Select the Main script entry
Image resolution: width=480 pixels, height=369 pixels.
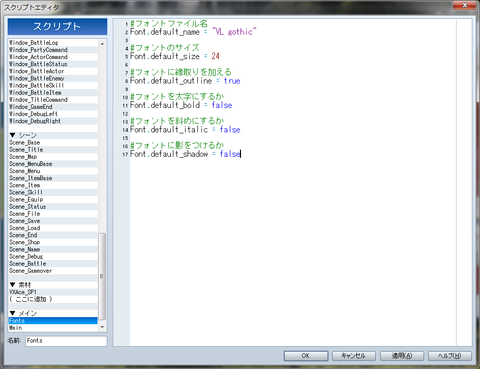[x=53, y=328]
